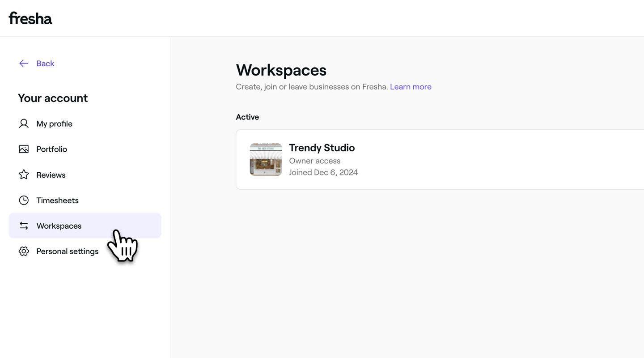Image resolution: width=644 pixels, height=358 pixels.
Task: Click the Workspaces swap-arrows icon
Action: point(24,226)
